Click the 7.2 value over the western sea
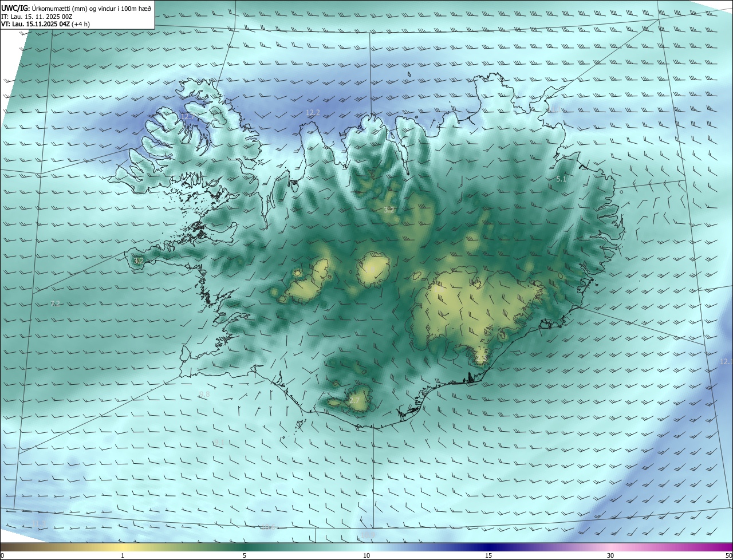Image resolution: width=733 pixels, height=560 pixels. tap(56, 303)
